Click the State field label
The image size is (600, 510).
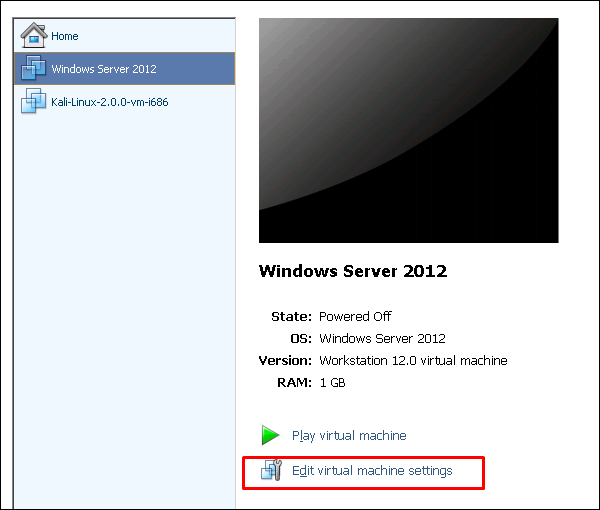click(291, 317)
